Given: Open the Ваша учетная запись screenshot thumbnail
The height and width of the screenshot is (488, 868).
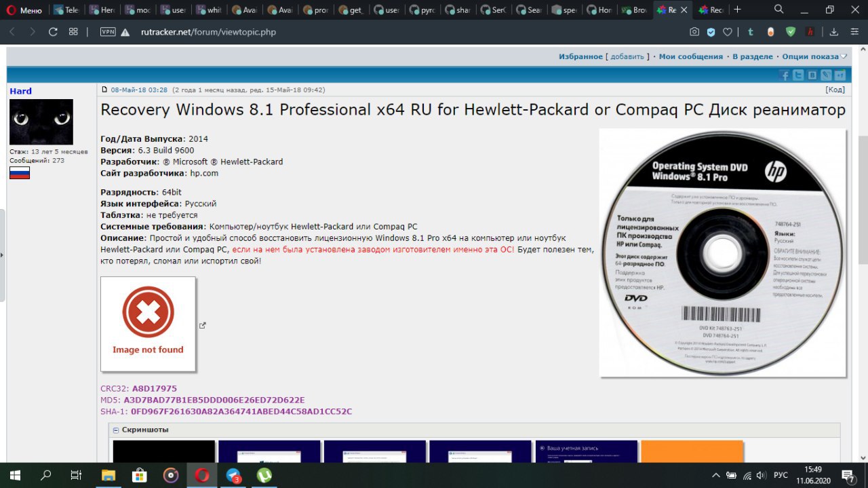Looking at the screenshot, I should [587, 451].
